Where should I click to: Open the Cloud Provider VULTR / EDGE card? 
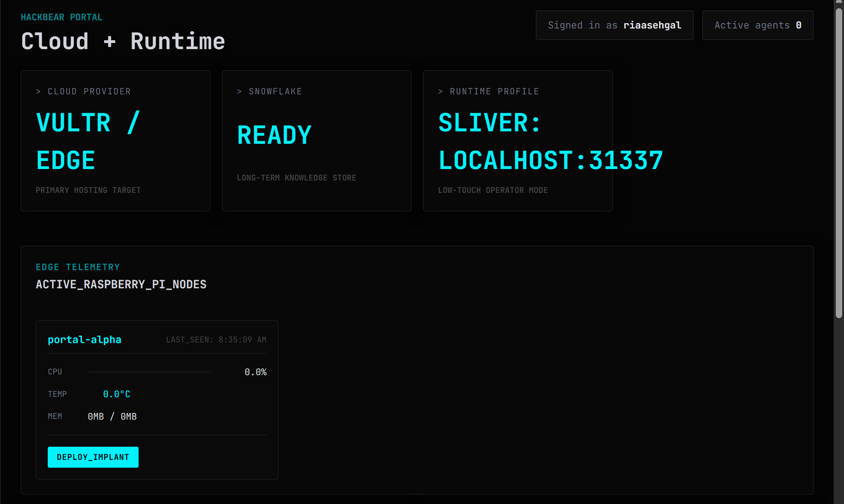click(115, 141)
